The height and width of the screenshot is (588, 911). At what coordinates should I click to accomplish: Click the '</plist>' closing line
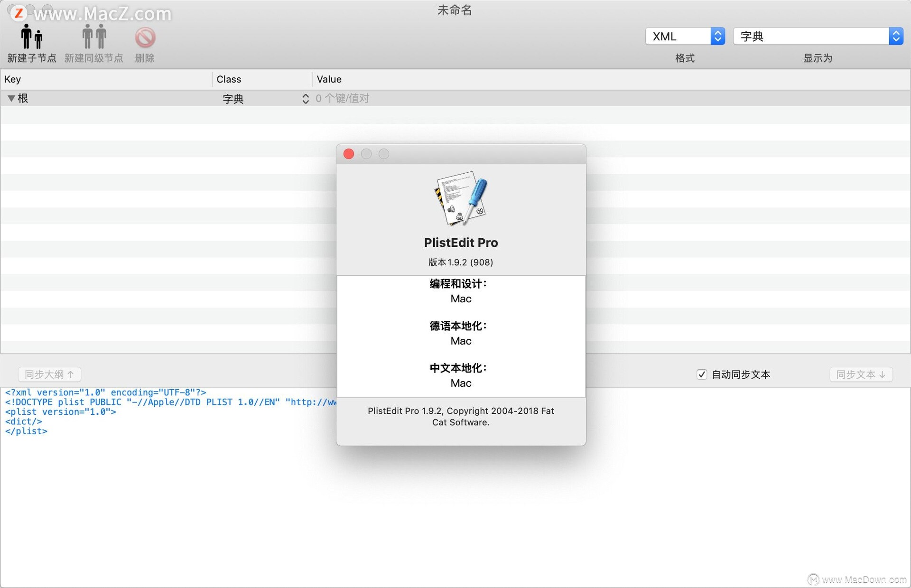(x=26, y=431)
